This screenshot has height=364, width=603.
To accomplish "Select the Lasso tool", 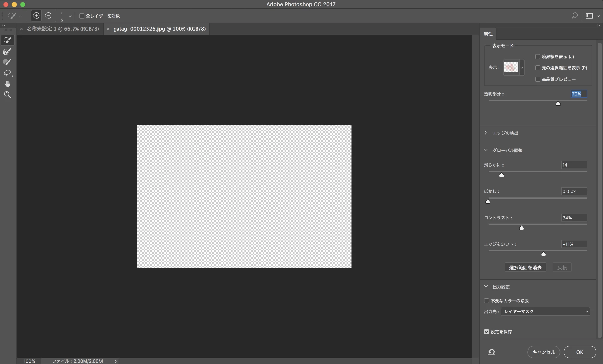I will 7,73.
